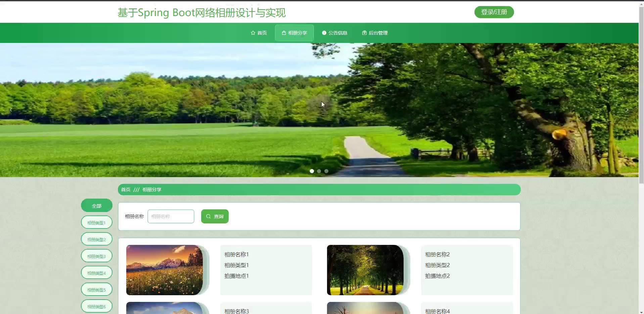This screenshot has width=644, height=314.
Task: Click the icon beside 后台管理
Action: click(x=364, y=33)
